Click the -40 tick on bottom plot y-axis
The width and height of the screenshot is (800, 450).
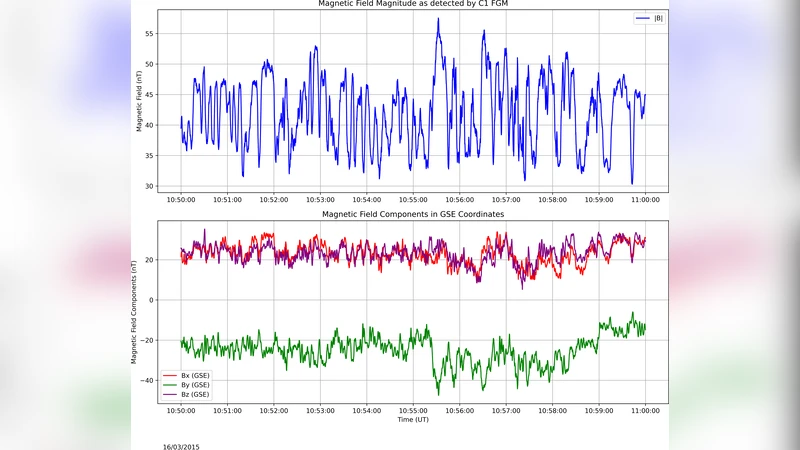click(x=148, y=381)
